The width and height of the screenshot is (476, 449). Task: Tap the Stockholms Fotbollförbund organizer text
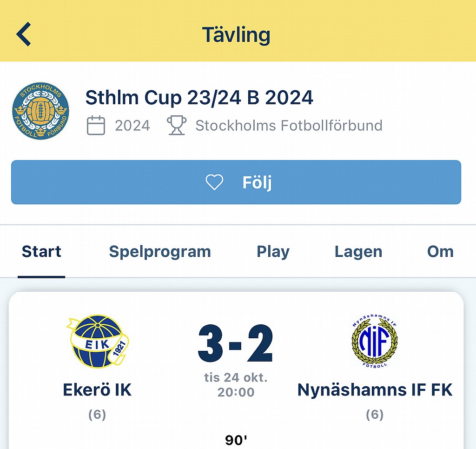289,126
